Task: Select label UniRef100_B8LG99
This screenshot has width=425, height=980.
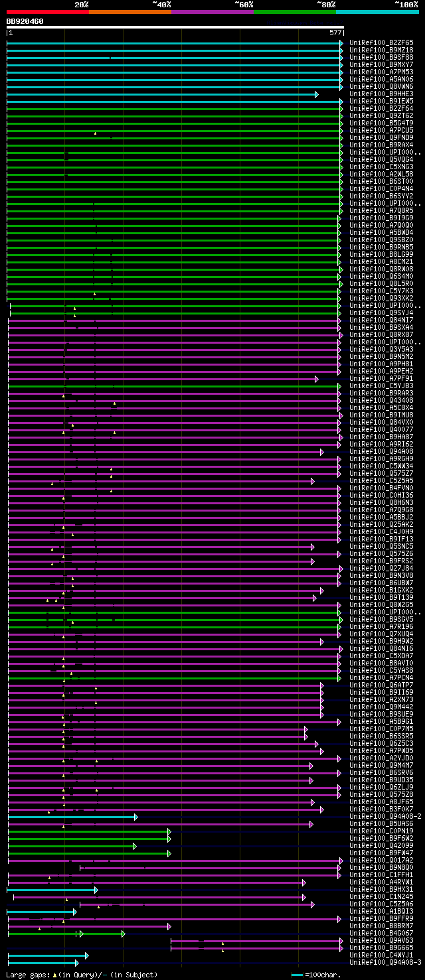Action: (381, 255)
